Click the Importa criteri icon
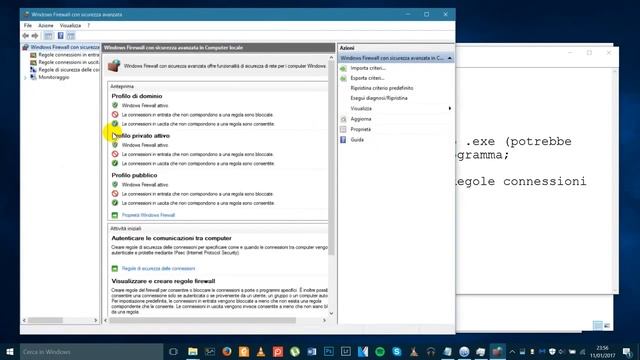The height and width of the screenshot is (360, 640). 343,68
